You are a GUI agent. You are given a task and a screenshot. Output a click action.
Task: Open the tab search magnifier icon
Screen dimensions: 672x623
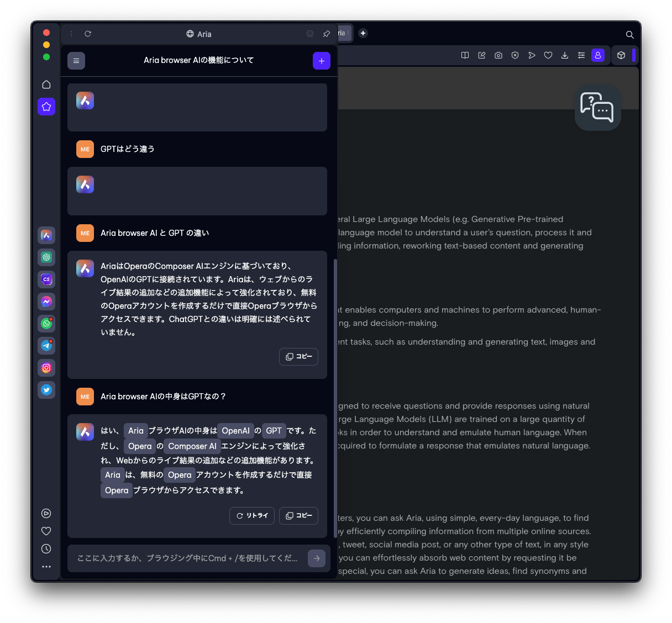pyautogui.click(x=629, y=34)
